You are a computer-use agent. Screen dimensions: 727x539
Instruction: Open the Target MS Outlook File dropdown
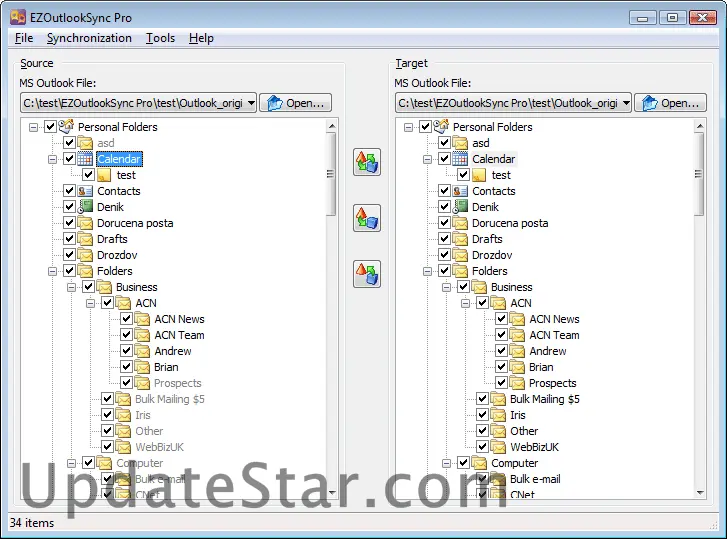point(626,103)
